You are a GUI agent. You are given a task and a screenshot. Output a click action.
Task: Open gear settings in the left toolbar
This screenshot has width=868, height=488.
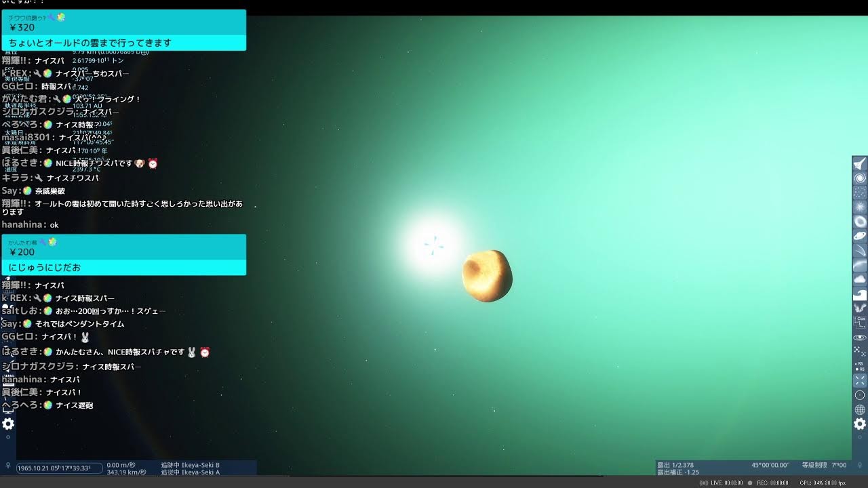8,424
